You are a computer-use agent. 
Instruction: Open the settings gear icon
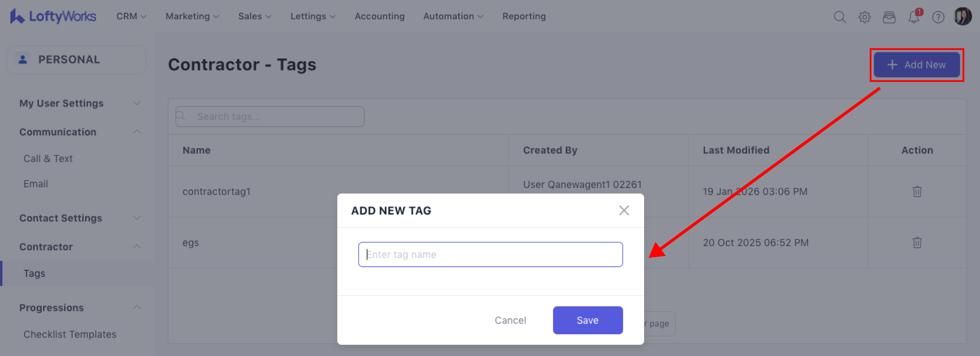click(864, 17)
